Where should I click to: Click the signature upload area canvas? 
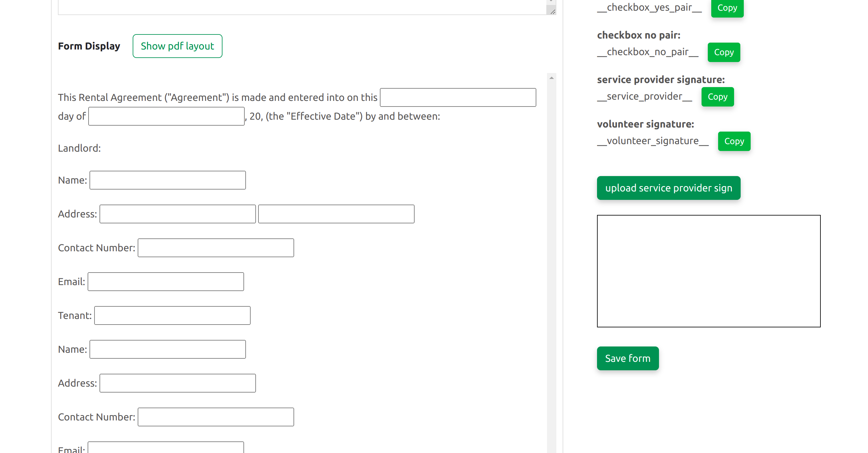point(708,270)
